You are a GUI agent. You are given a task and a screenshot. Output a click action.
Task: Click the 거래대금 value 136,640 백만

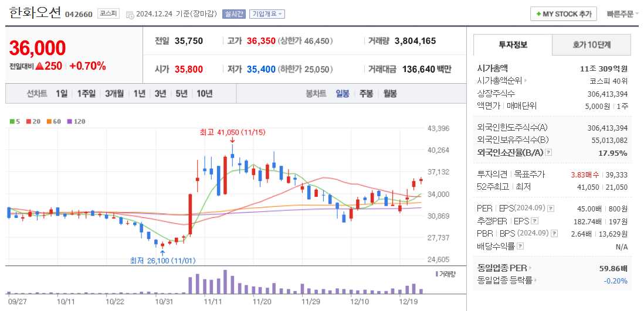click(x=427, y=69)
